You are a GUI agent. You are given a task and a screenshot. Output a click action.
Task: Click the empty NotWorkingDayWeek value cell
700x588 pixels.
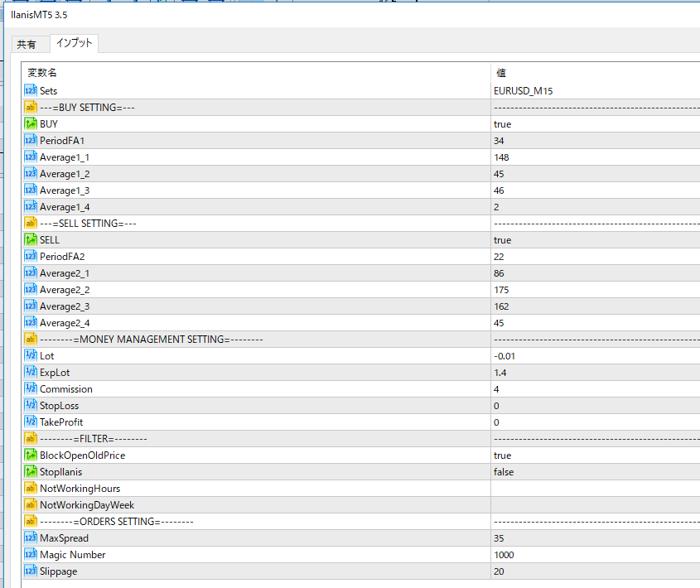click(596, 504)
